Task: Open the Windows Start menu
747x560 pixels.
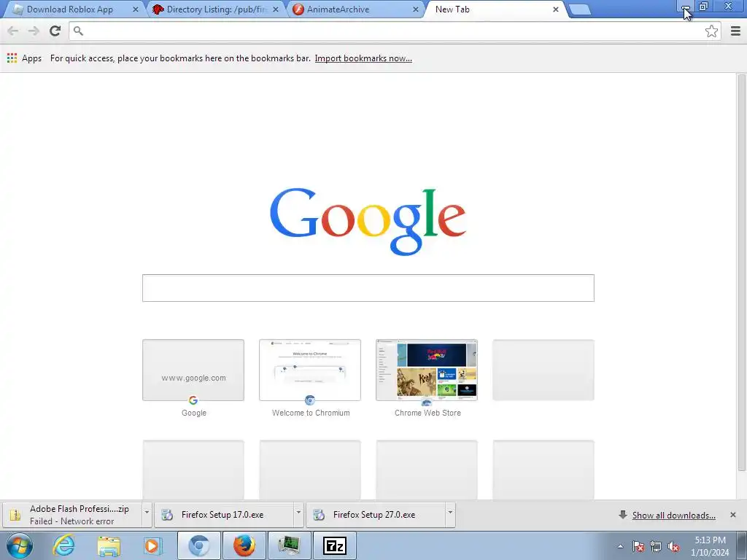Action: coord(20,545)
